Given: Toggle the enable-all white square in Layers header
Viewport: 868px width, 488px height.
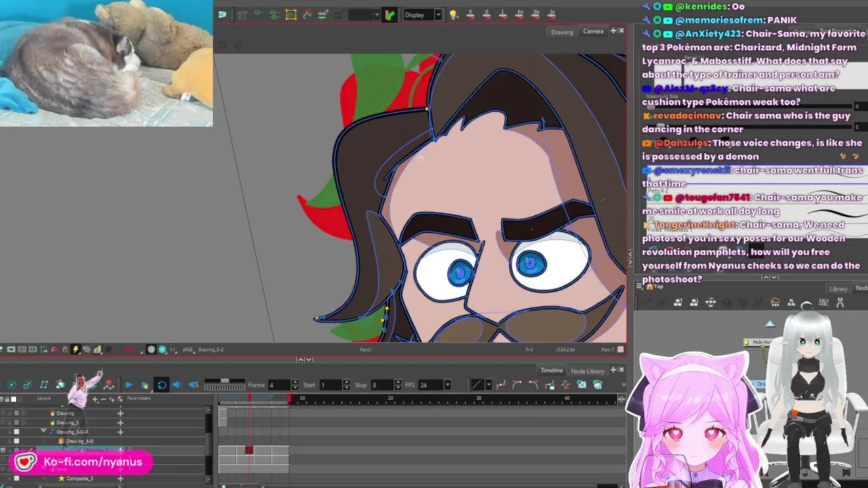Looking at the screenshot, I should point(14,399).
